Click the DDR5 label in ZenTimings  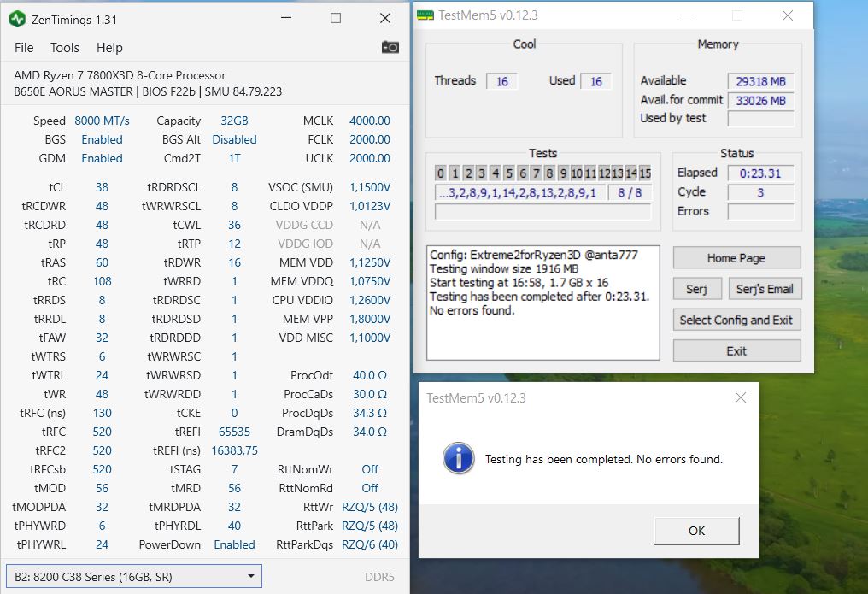379,577
